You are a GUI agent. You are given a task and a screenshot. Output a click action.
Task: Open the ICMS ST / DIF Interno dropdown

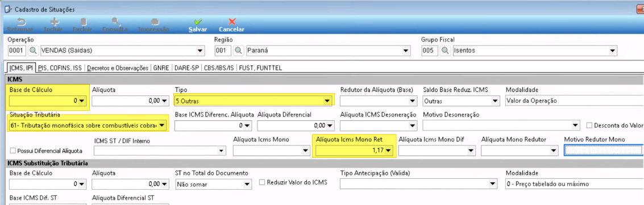(x=222, y=151)
